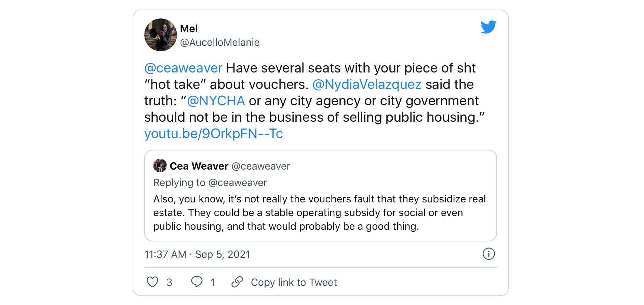Viewport: 644px width, 305px height.
Task: Open the tweet info circle icon
Action: coord(488,254)
